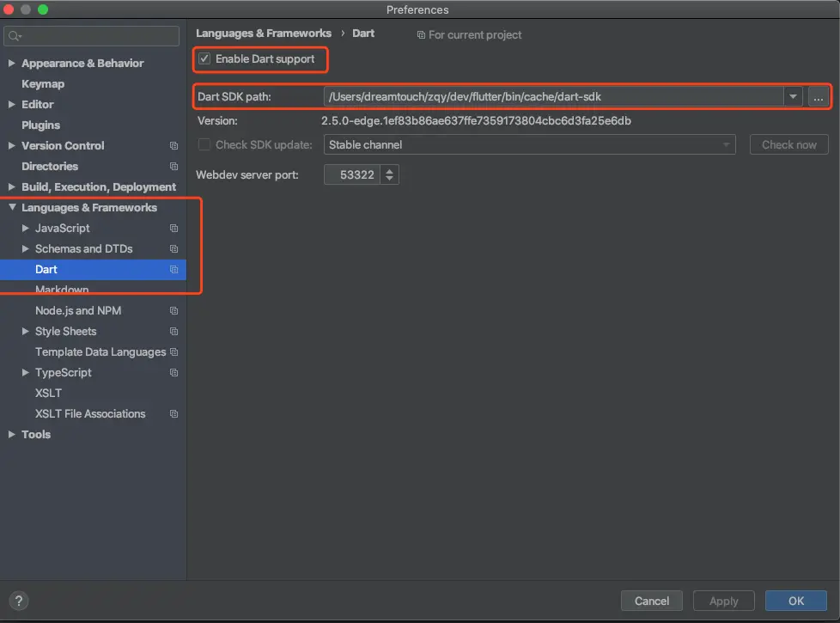Select the Keymap settings item

click(x=43, y=84)
